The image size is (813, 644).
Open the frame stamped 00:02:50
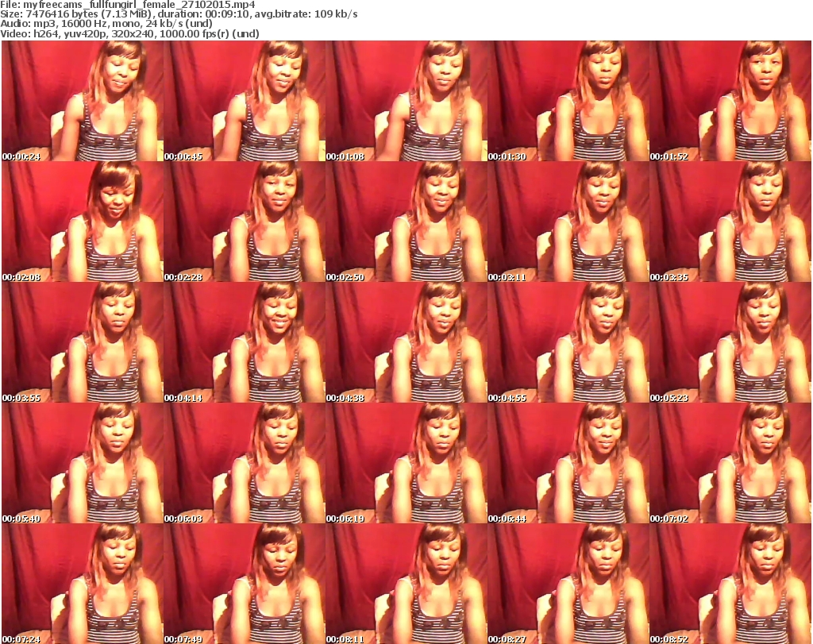406,222
